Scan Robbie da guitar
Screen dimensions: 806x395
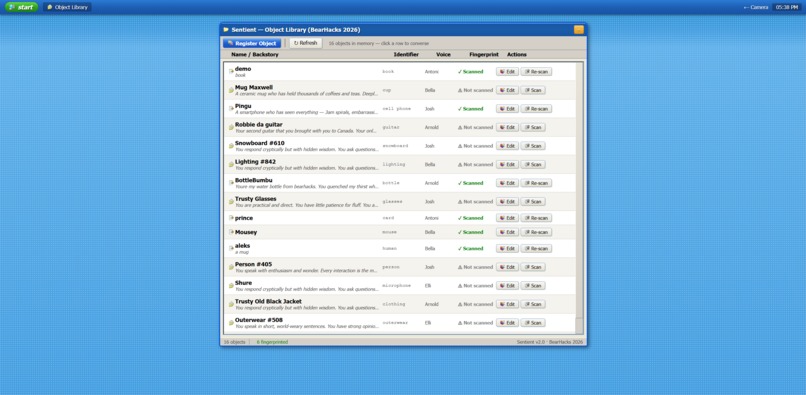tap(533, 127)
